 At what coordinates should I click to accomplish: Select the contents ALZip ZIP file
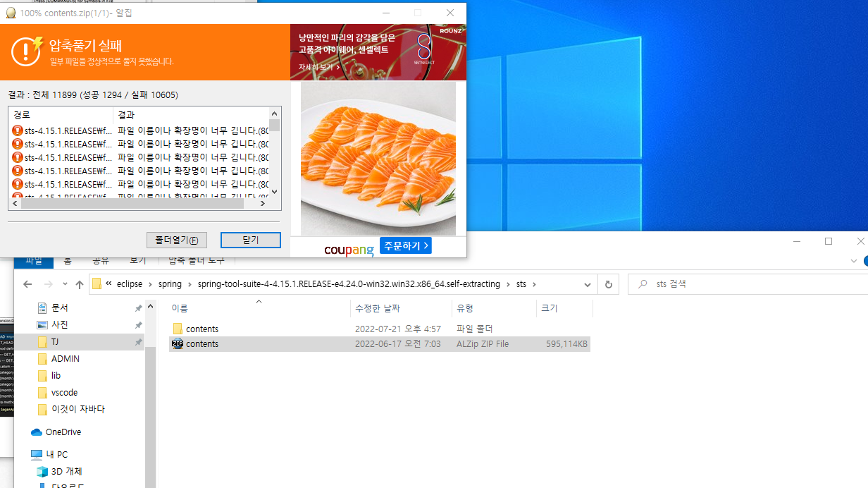click(x=380, y=344)
